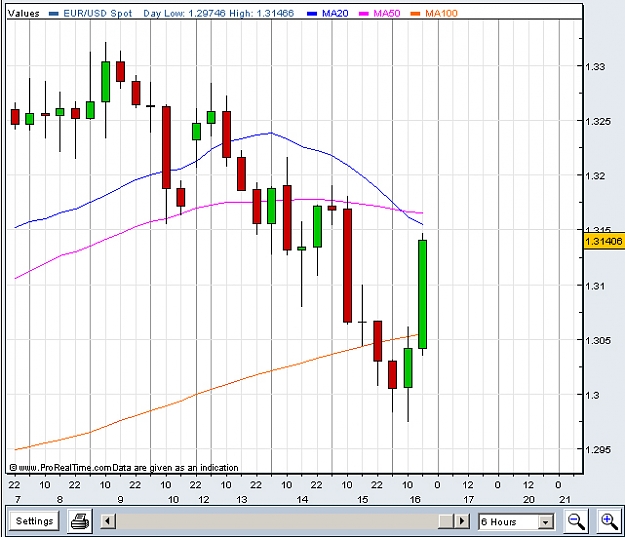Zoom in with the plus magnifier icon
625x537 pixels.
[x=609, y=521]
